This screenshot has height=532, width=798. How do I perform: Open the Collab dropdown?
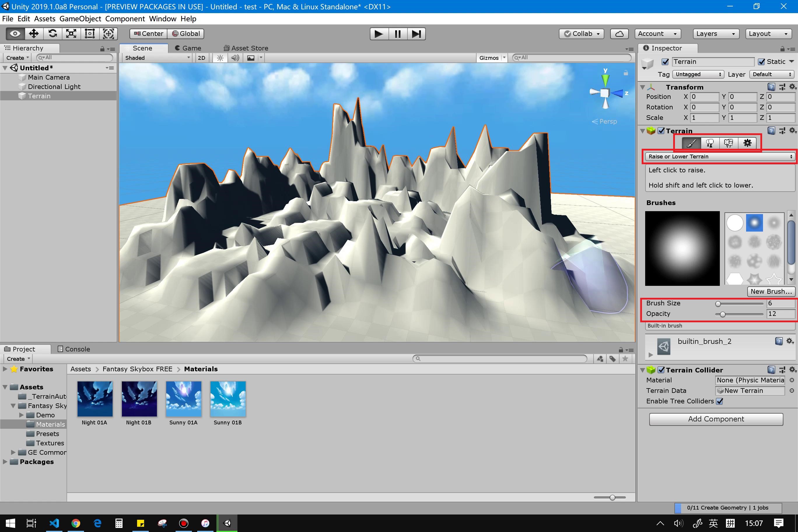pyautogui.click(x=582, y=34)
